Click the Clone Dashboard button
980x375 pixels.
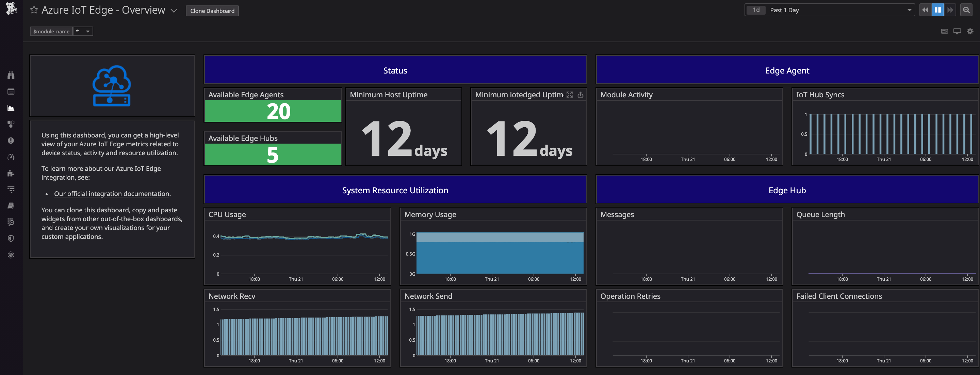point(212,11)
